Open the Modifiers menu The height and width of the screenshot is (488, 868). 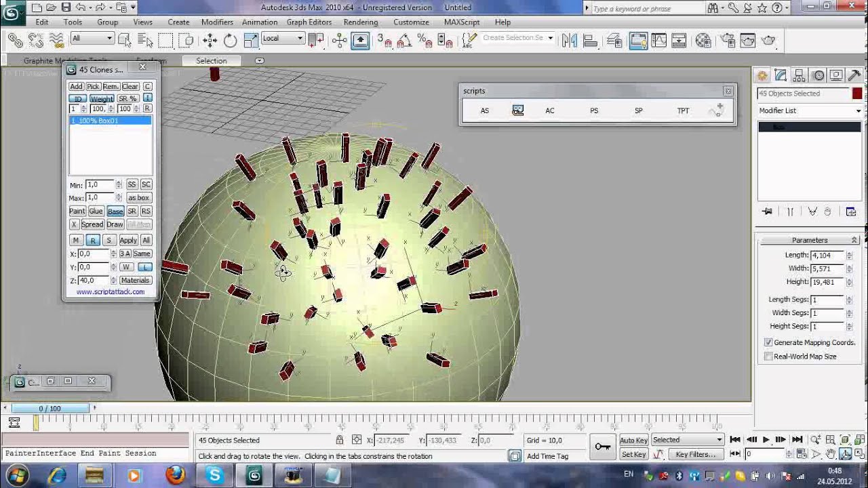click(217, 22)
